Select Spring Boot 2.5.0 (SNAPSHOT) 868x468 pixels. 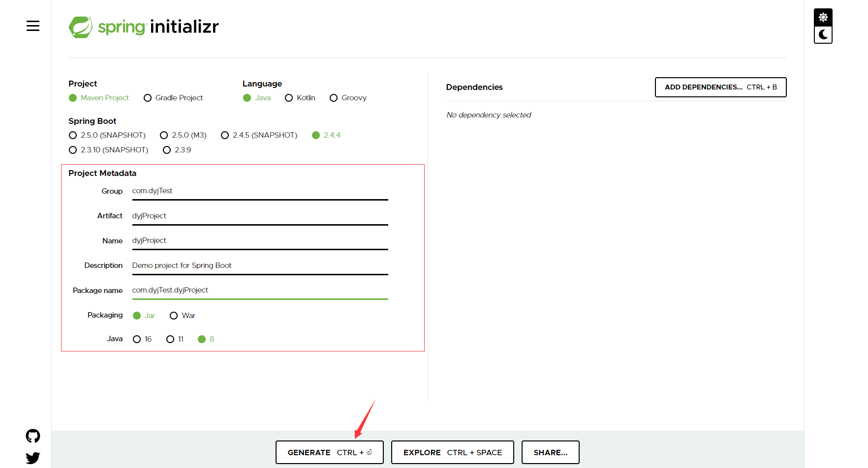pyautogui.click(x=107, y=135)
